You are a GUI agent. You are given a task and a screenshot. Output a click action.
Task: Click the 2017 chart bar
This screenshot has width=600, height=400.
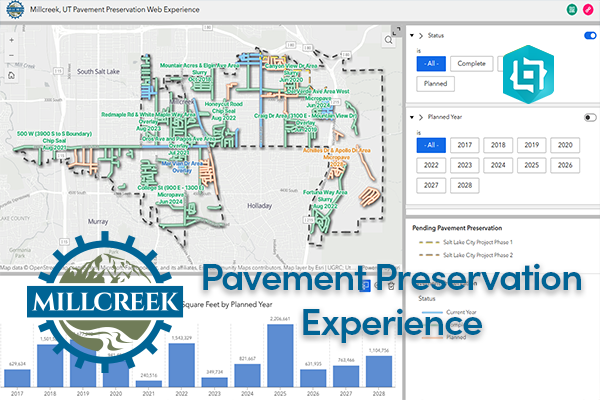17,378
